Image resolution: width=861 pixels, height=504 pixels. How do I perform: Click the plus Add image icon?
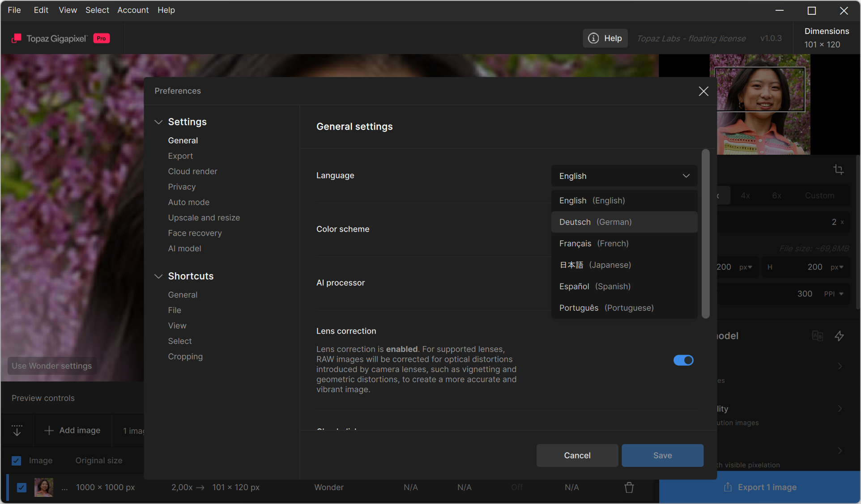click(x=49, y=430)
